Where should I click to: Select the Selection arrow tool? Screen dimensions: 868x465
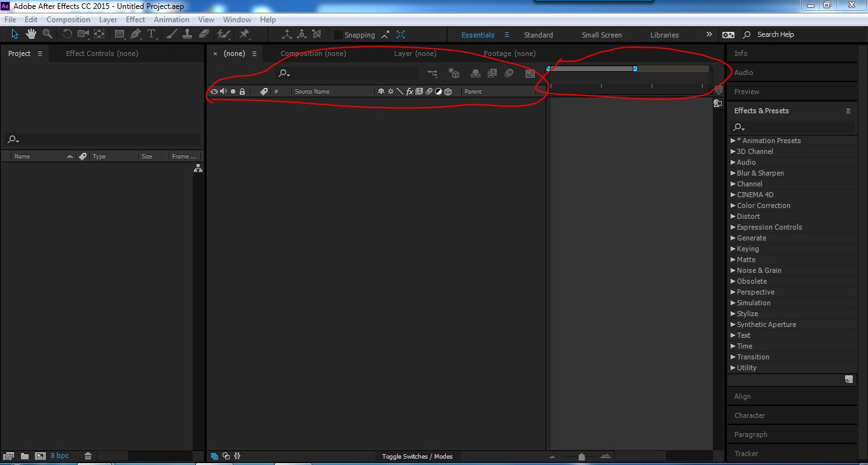click(x=15, y=34)
